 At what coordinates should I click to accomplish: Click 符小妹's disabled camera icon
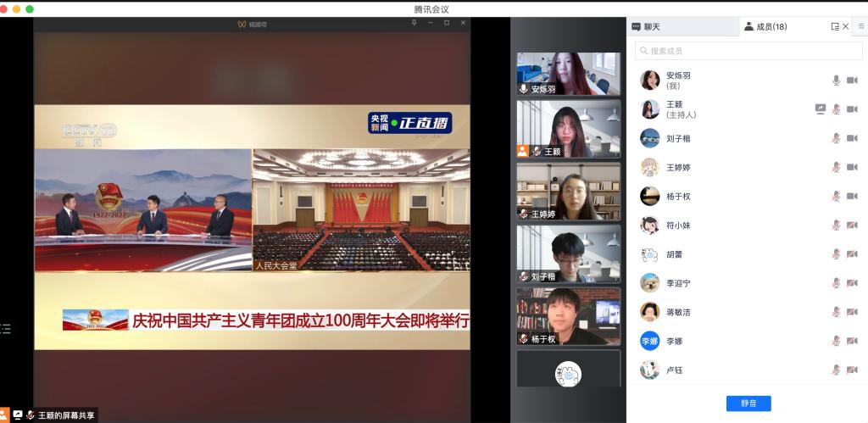(x=852, y=225)
